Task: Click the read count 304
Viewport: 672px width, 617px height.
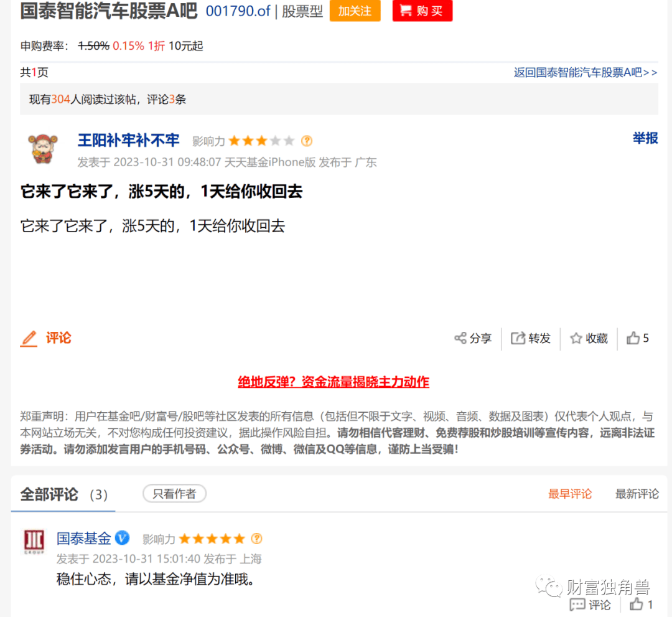Action: [61, 100]
